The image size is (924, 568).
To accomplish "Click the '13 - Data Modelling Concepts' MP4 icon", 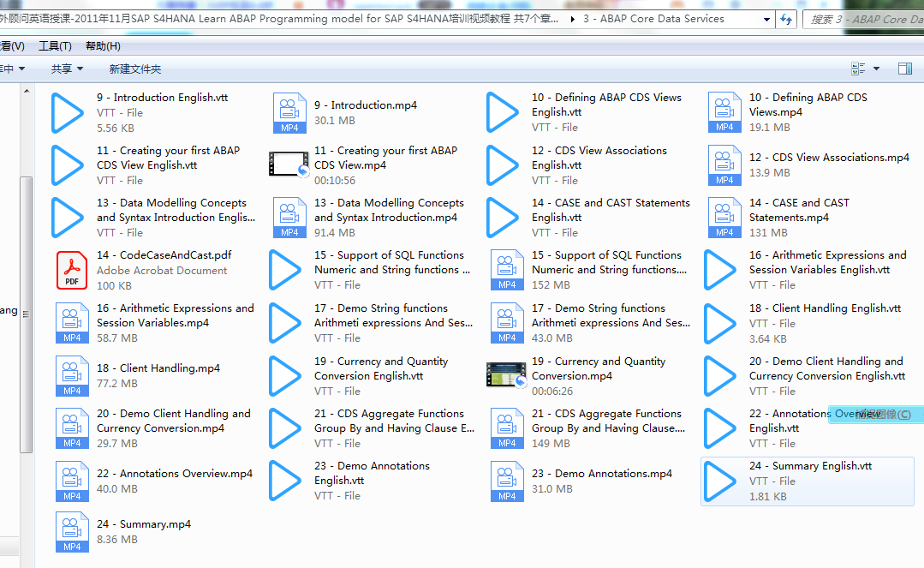I will 289,218.
